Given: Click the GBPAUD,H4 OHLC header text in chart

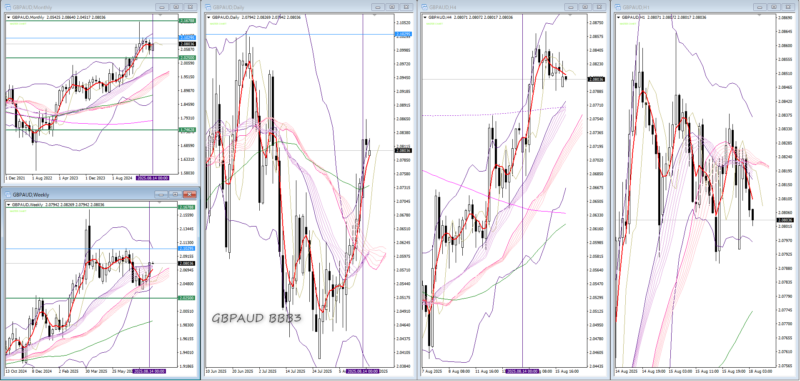Looking at the screenshot, I should [x=470, y=17].
